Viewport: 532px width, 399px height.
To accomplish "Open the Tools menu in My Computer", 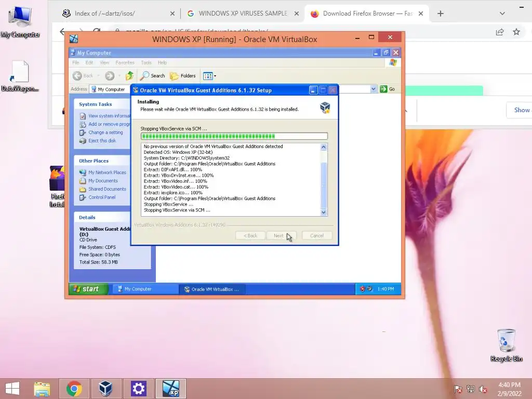I will [x=146, y=62].
